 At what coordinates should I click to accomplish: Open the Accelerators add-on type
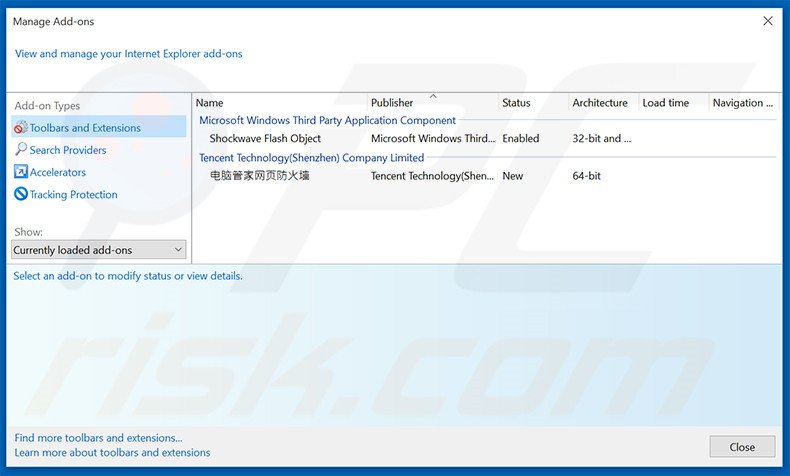coord(57,172)
